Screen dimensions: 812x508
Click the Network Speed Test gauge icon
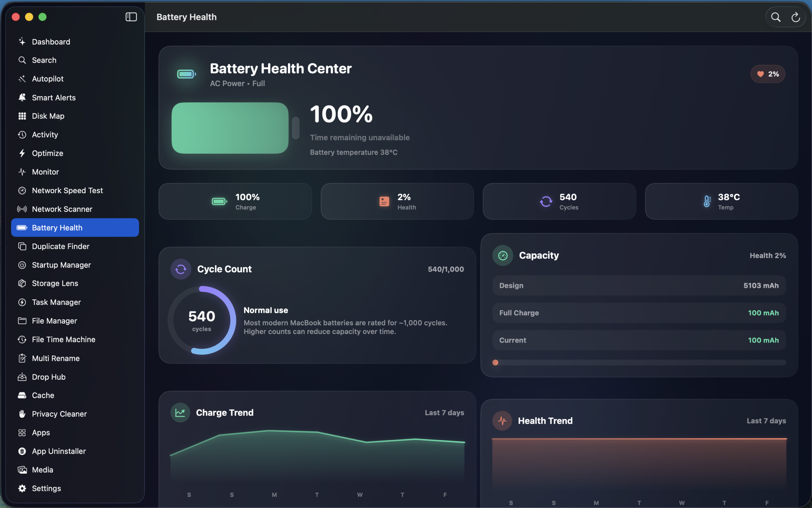tap(22, 190)
